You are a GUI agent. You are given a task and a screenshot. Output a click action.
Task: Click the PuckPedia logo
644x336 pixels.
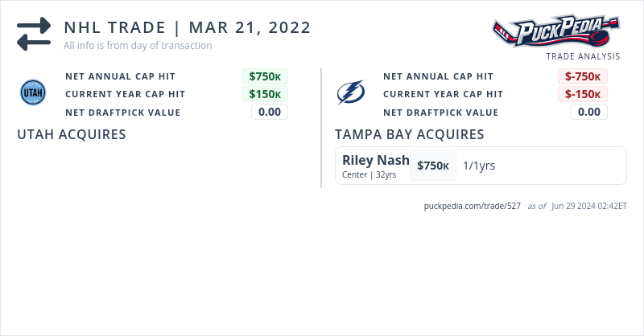[557, 33]
